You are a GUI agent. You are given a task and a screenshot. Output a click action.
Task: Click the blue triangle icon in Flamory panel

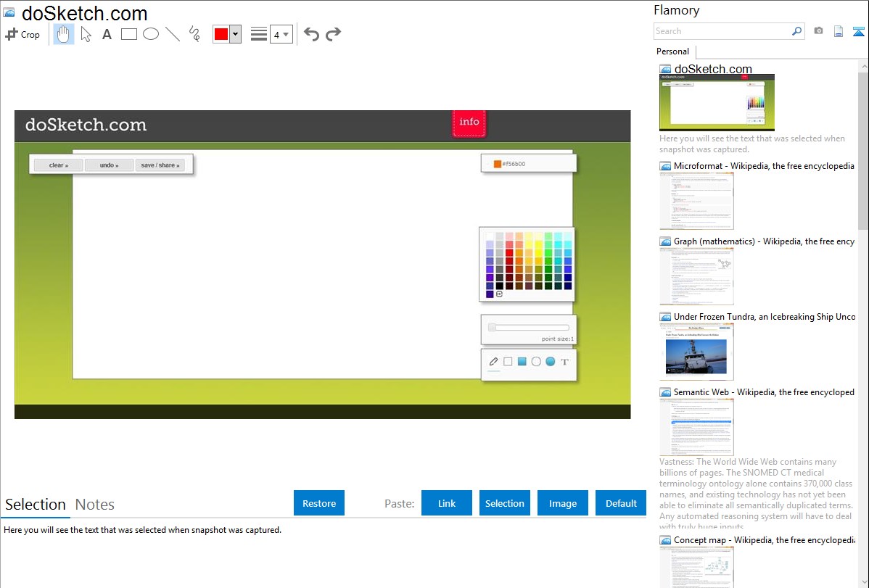pos(858,31)
